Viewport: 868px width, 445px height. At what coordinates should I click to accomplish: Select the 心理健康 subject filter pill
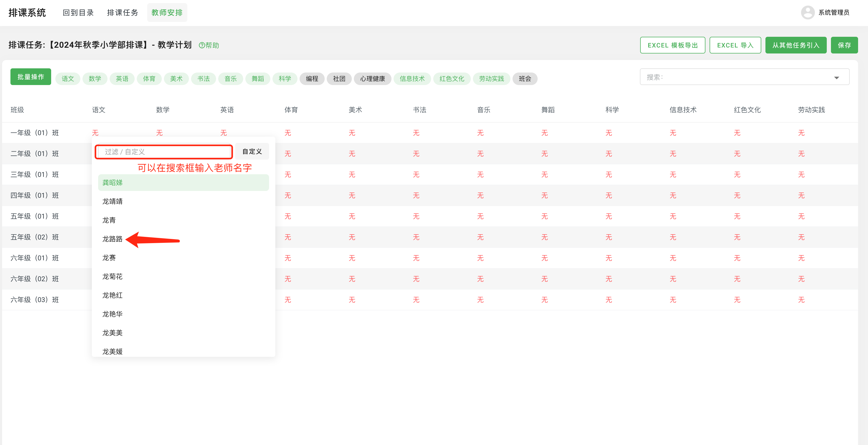coord(372,79)
